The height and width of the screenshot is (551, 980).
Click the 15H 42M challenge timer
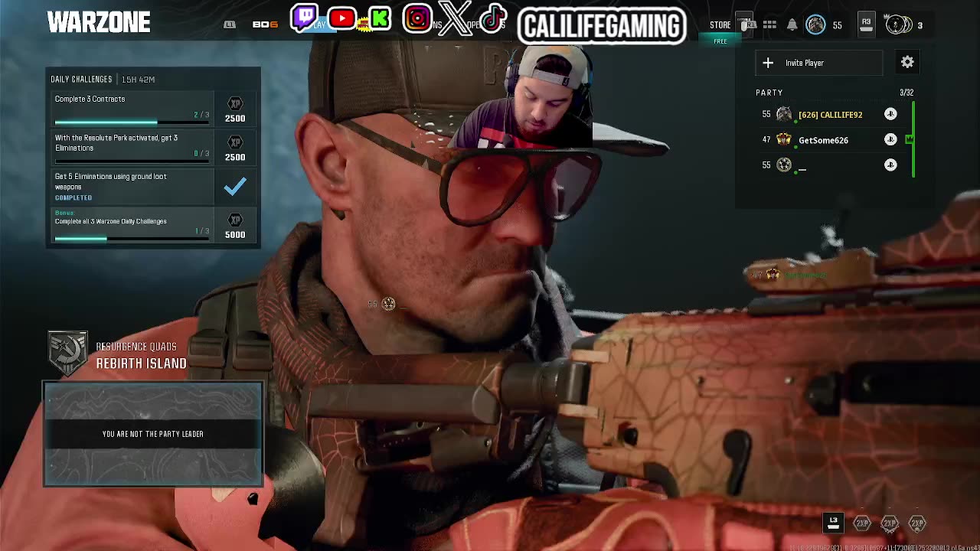tap(139, 80)
